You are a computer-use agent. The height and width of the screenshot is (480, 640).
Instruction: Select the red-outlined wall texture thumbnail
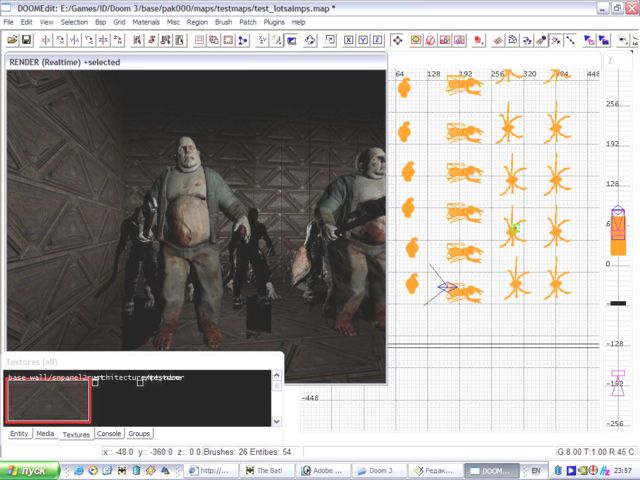(48, 400)
